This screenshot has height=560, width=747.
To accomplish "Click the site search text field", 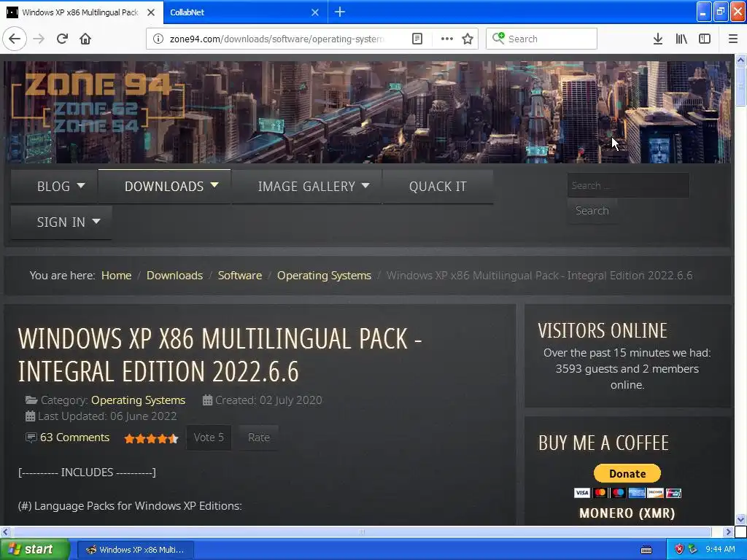I will (x=628, y=185).
